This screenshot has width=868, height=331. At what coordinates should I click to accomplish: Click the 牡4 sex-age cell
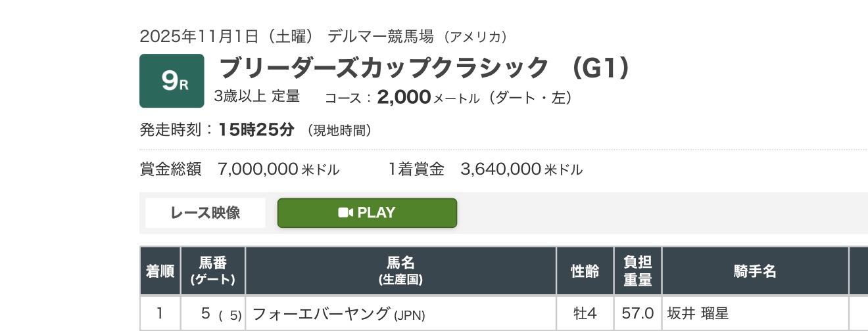point(585,314)
